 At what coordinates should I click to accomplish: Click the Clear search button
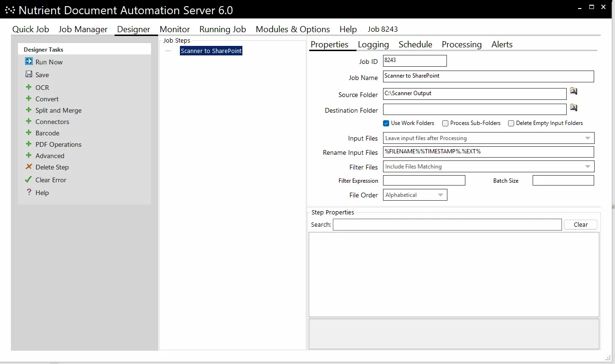tap(580, 225)
